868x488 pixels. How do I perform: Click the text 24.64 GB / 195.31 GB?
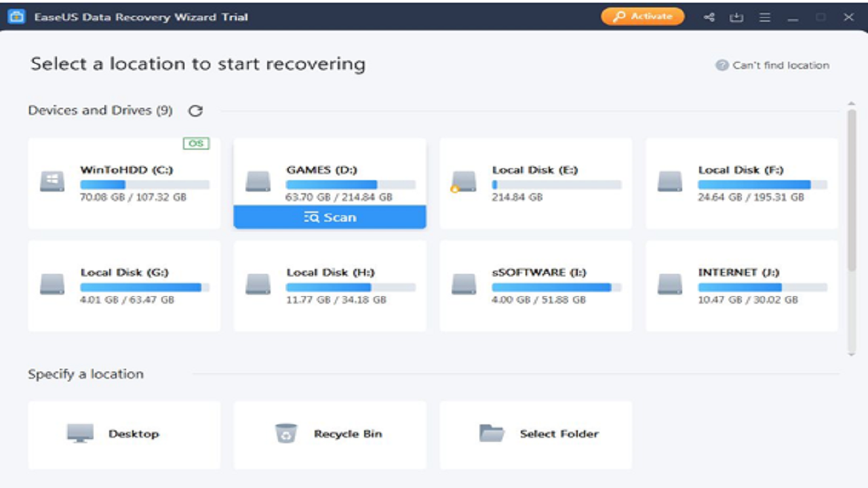pyautogui.click(x=751, y=197)
